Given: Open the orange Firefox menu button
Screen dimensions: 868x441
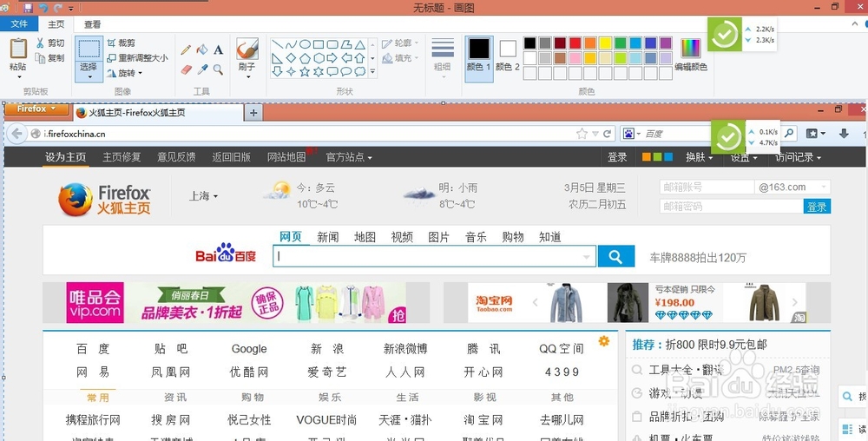Looking at the screenshot, I should point(38,109).
